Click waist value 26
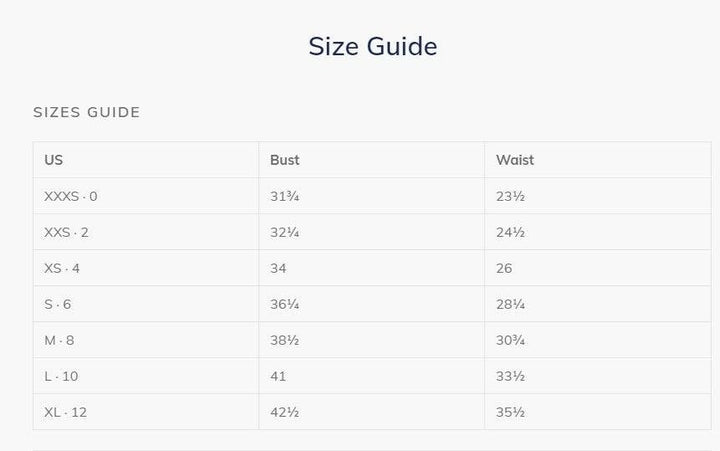Image resolution: width=720 pixels, height=451 pixels. (x=504, y=268)
